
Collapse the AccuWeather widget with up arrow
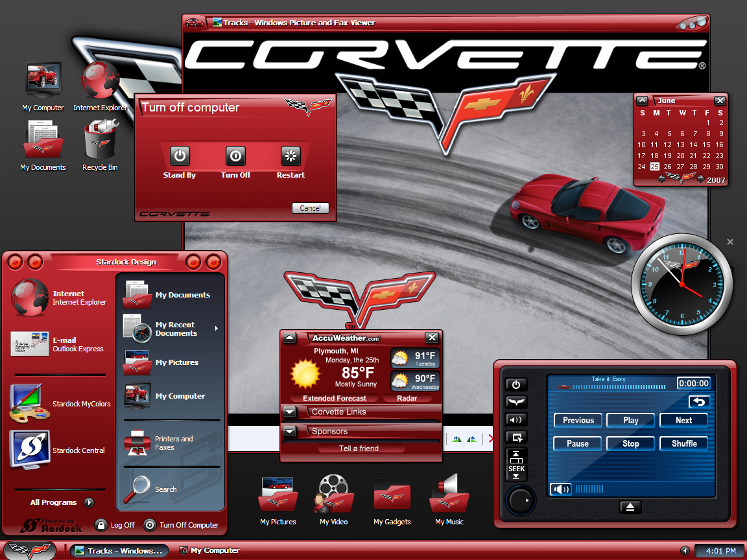point(290,338)
